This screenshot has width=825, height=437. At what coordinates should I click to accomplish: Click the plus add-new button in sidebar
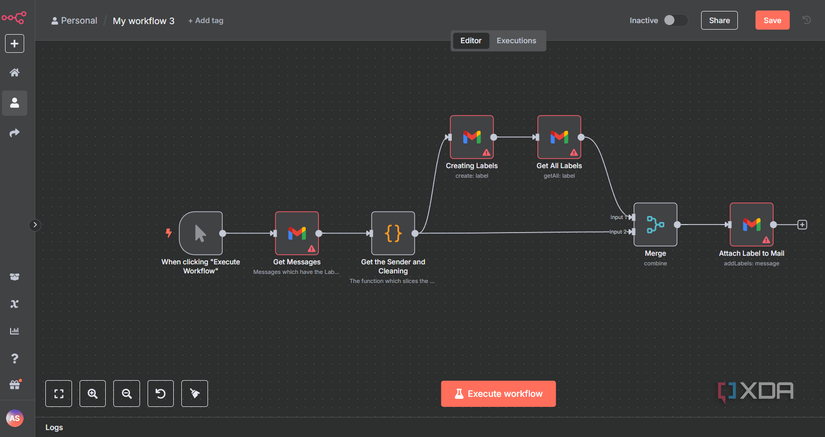tap(14, 44)
